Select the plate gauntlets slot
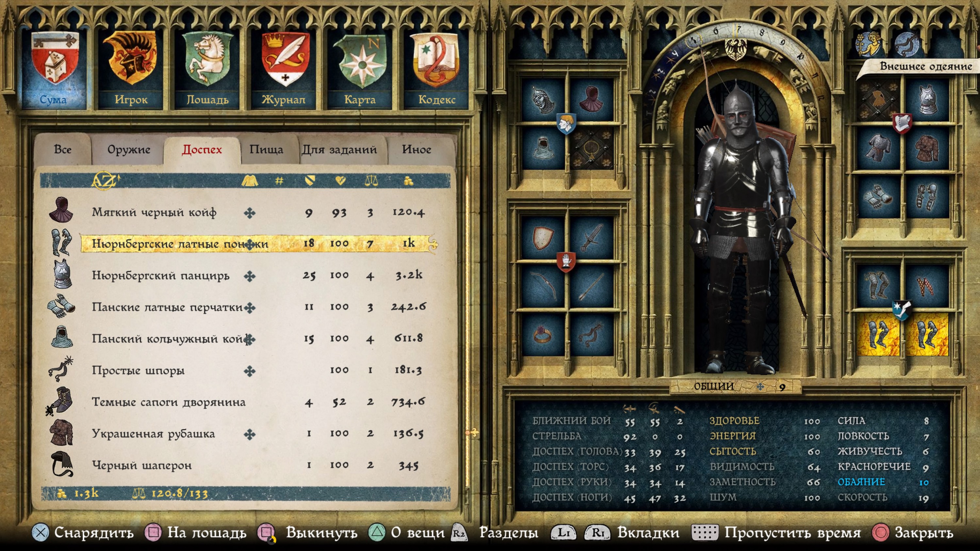The height and width of the screenshot is (551, 980). point(878,197)
